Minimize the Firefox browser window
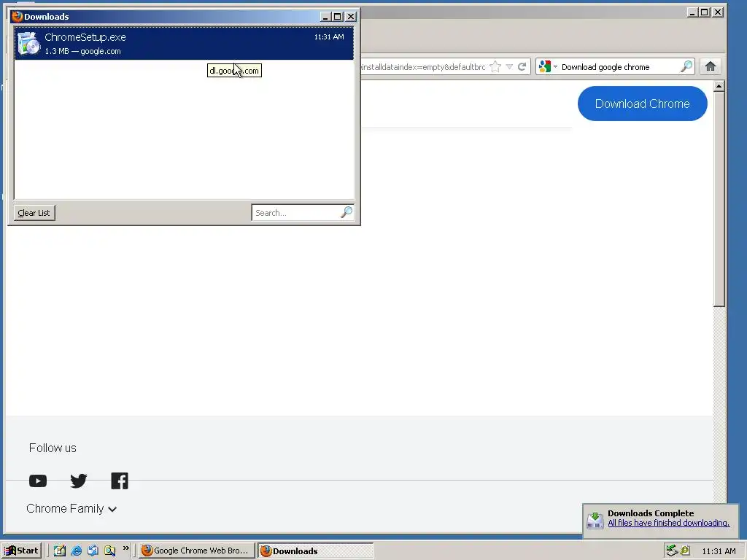 click(x=693, y=12)
